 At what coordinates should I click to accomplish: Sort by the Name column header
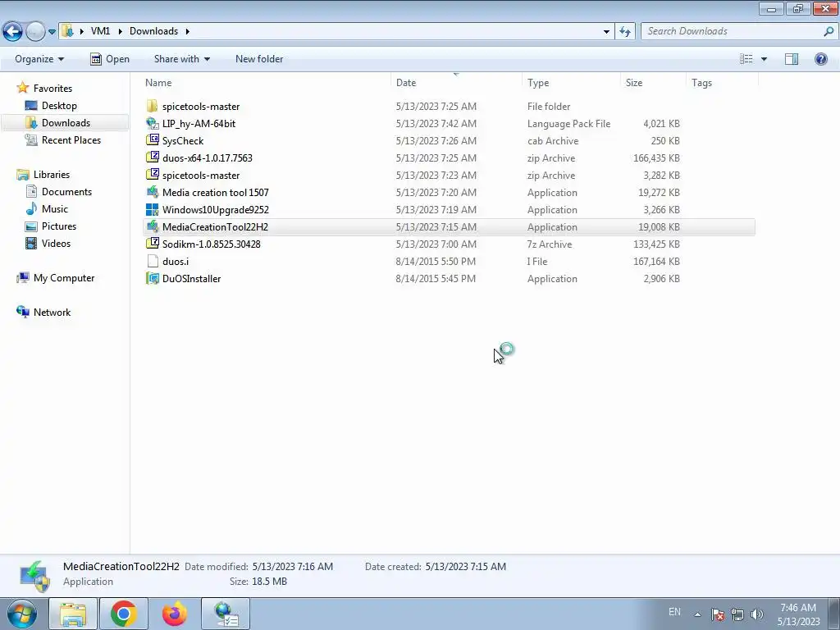point(266,83)
